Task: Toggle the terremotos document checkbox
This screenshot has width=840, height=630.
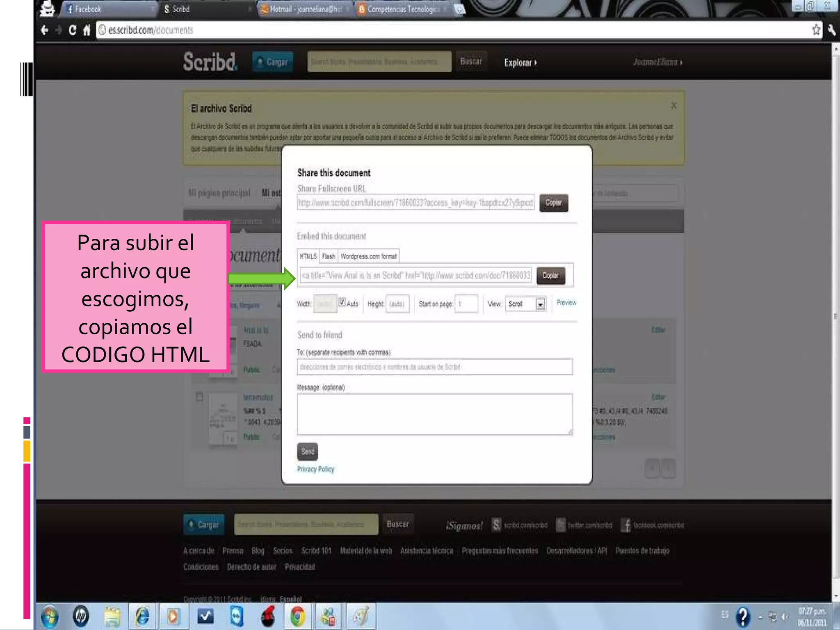Action: pyautogui.click(x=199, y=397)
